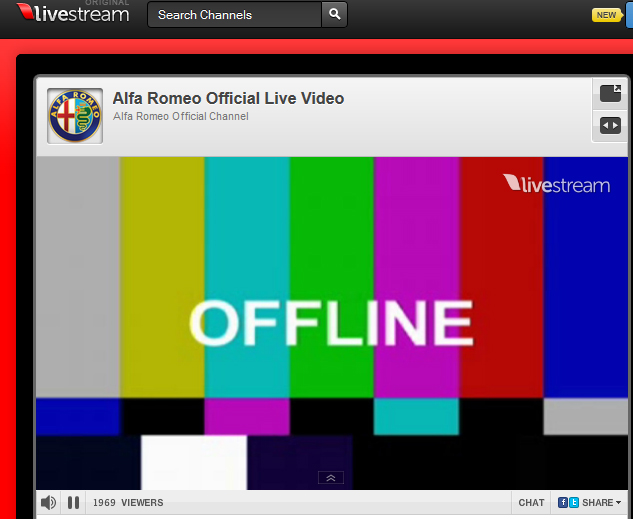This screenshot has width=633, height=519.
Task: Open the CHAT panel
Action: 531,503
